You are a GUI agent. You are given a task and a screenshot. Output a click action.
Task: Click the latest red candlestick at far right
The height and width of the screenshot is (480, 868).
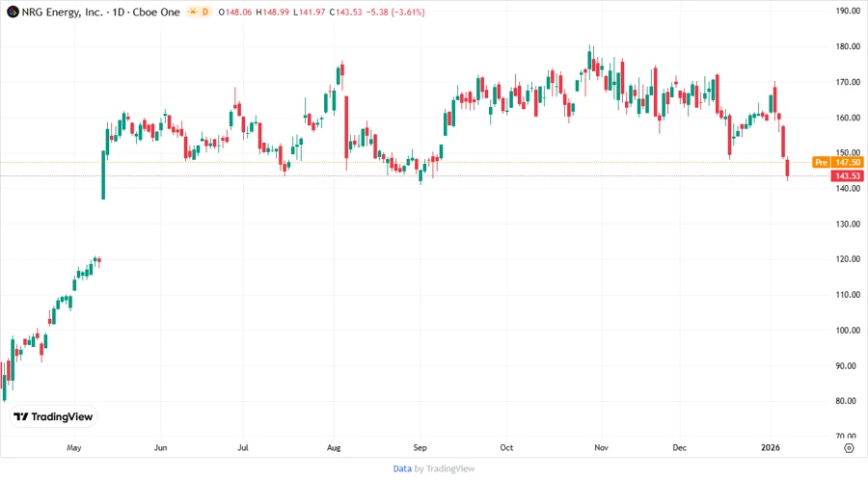click(x=787, y=168)
